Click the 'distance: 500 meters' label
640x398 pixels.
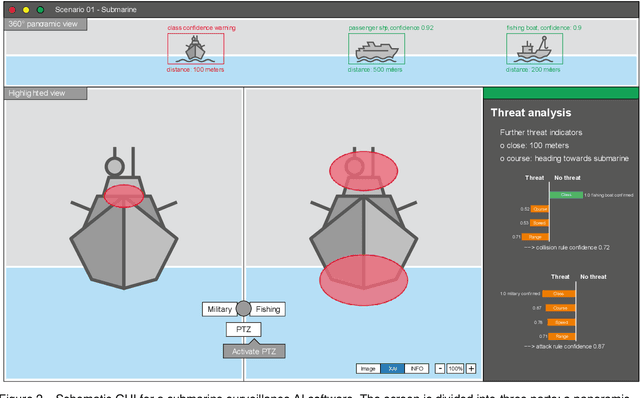pyautogui.click(x=375, y=70)
